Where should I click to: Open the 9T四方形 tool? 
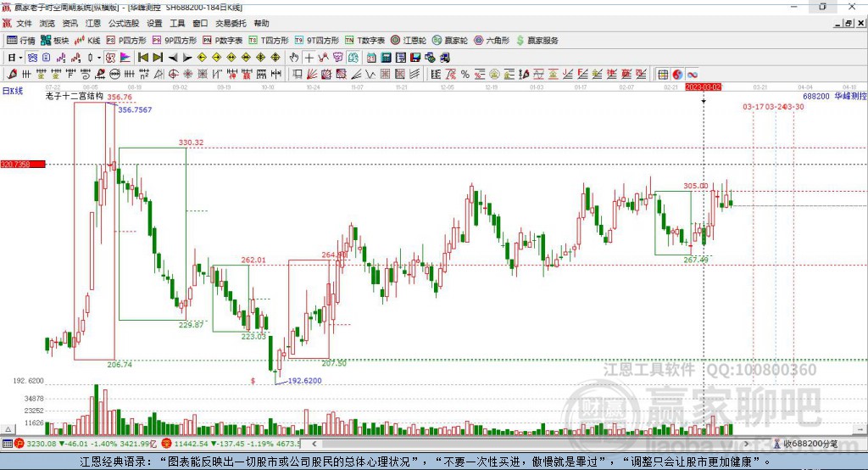317,41
